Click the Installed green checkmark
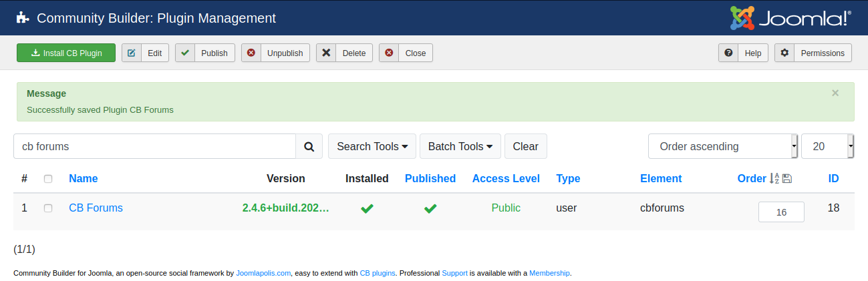Screen dimensions: 868x281 click(367, 208)
